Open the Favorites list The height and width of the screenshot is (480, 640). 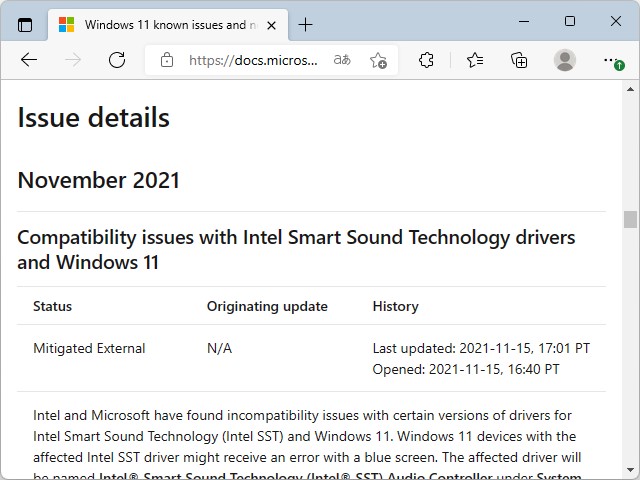pyautogui.click(x=475, y=60)
